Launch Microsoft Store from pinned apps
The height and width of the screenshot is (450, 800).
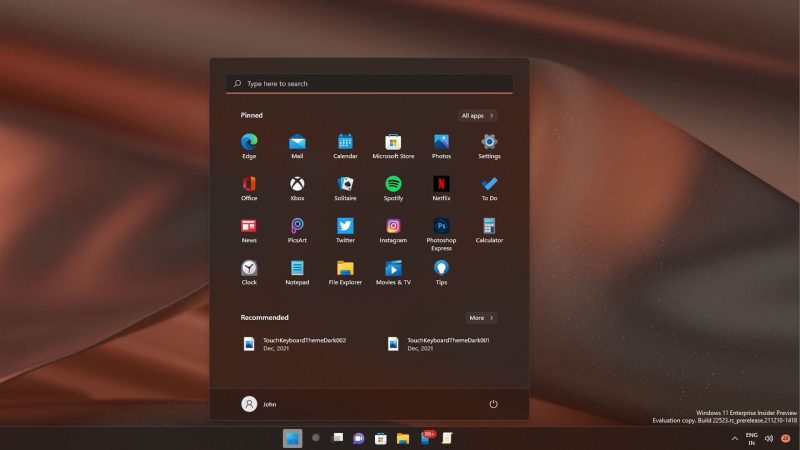(x=393, y=142)
